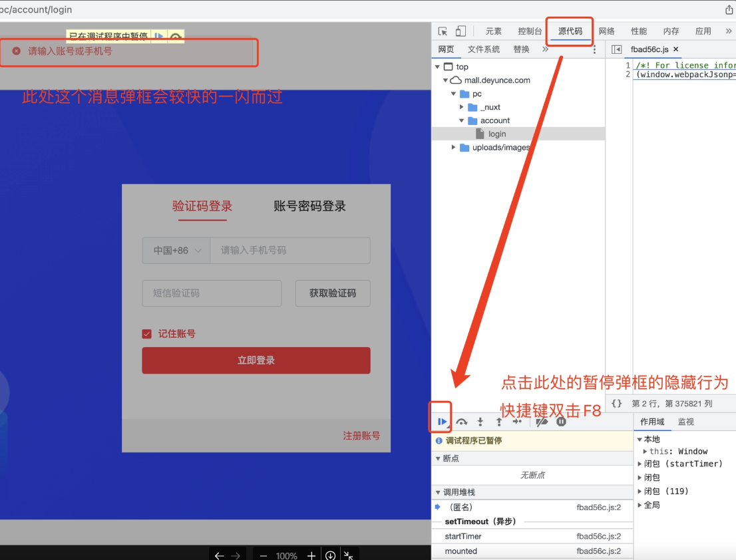Click the register account link
The image size is (736, 560).
pyautogui.click(x=361, y=436)
